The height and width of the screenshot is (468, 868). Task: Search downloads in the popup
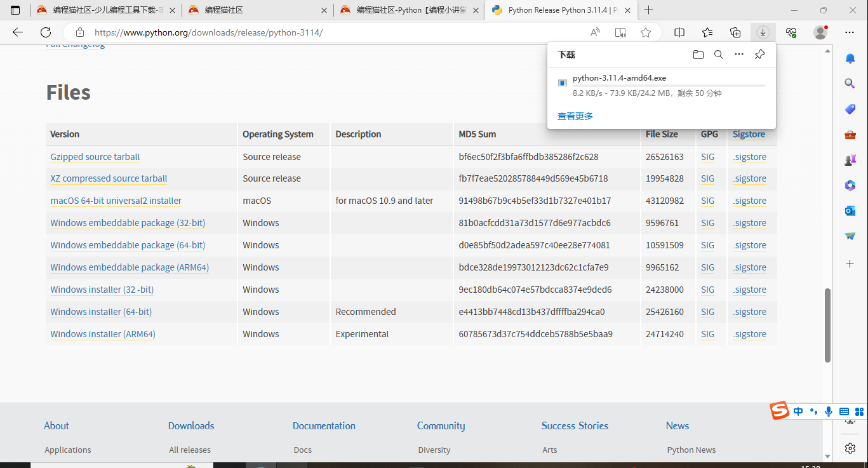tap(719, 55)
